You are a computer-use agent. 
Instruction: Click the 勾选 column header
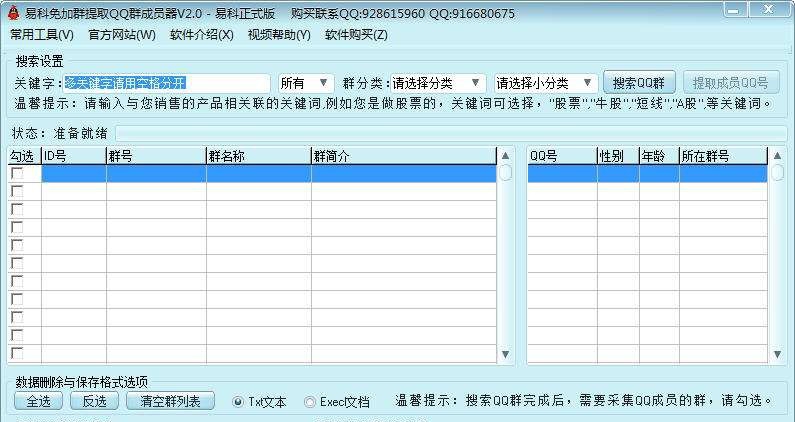[x=24, y=156]
